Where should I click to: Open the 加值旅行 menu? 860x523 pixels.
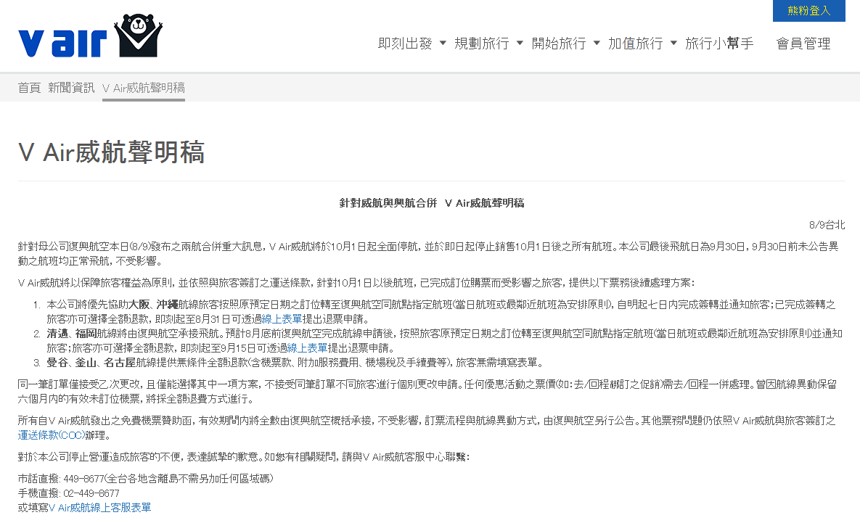(635, 43)
